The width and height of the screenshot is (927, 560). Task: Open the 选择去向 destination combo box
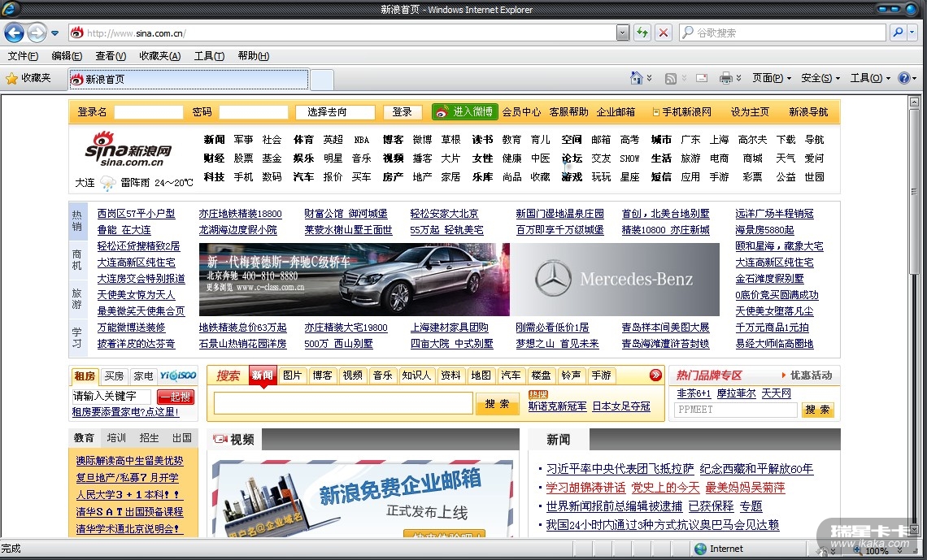[x=335, y=112]
